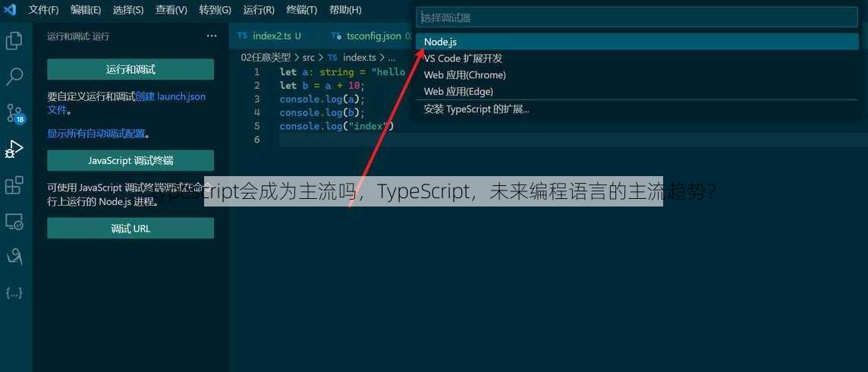Select VS Code 扩展开发 debugger option

(x=637, y=58)
